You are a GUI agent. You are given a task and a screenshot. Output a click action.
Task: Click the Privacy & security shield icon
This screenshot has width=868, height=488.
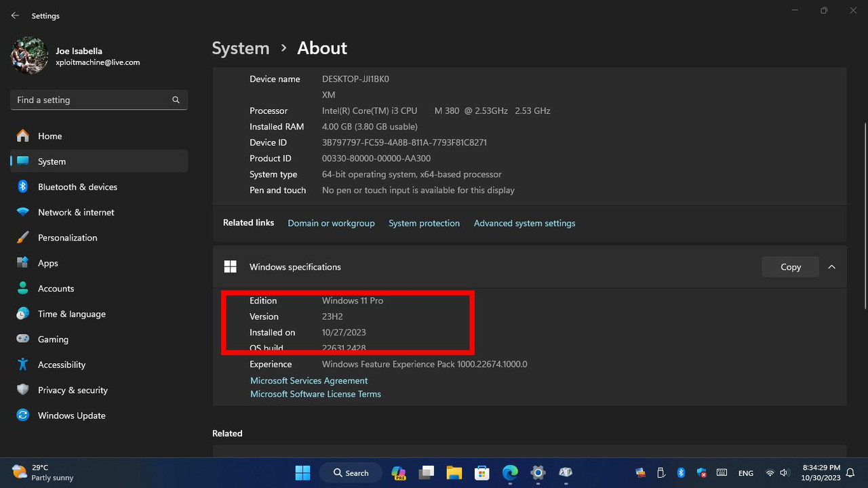coord(23,390)
